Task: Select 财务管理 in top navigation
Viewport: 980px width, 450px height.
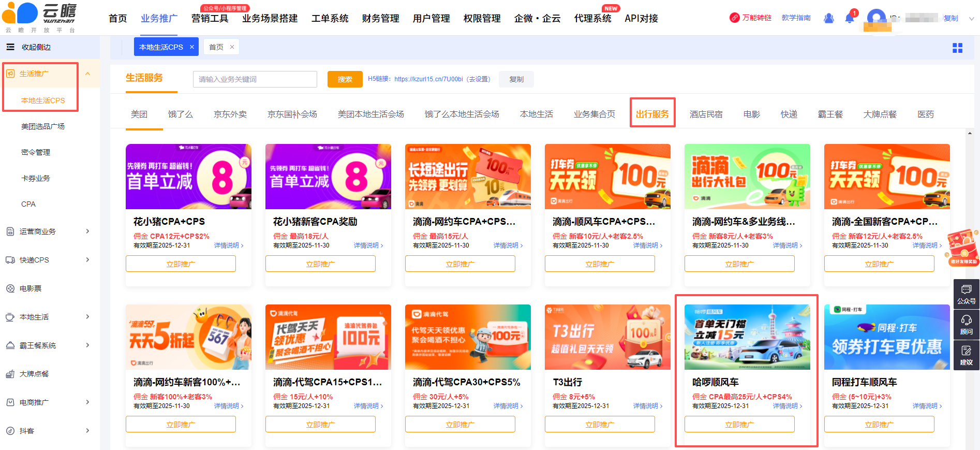Action: pyautogui.click(x=380, y=19)
